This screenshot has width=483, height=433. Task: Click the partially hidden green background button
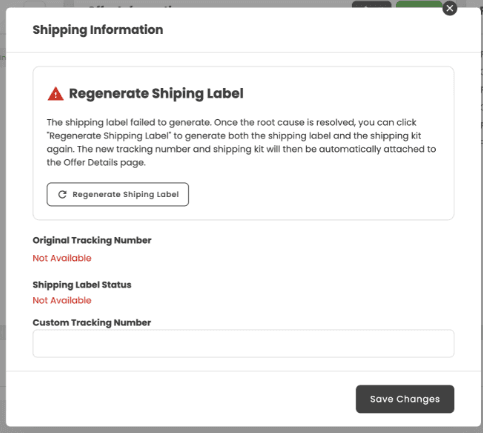[419, 4]
